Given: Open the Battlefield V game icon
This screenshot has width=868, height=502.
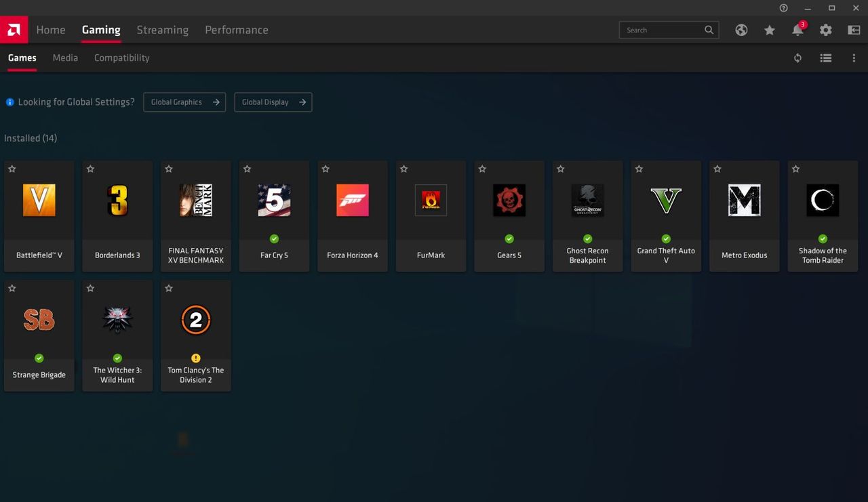Looking at the screenshot, I should click(x=39, y=201).
